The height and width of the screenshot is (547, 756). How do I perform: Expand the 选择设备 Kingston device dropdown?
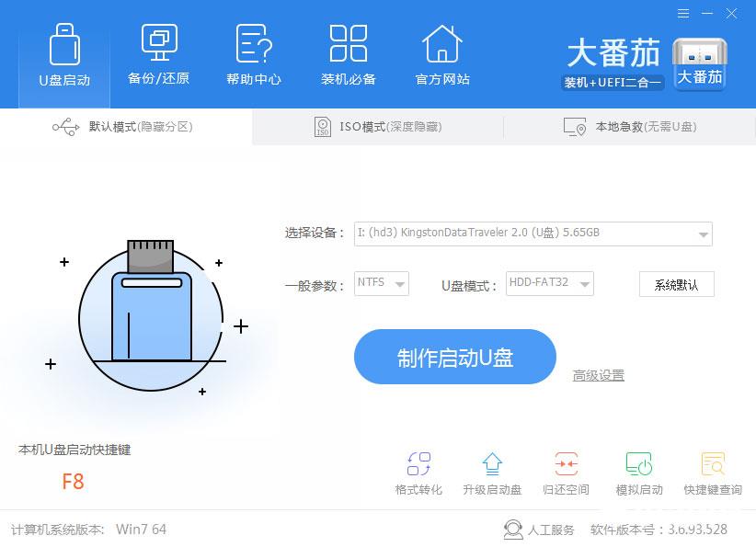pyautogui.click(x=533, y=234)
